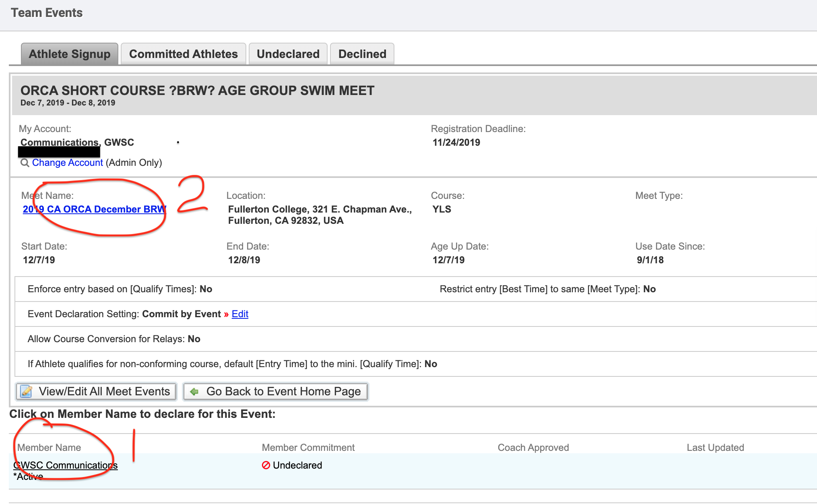The width and height of the screenshot is (817, 504).
Task: Click the Member Commitment column header
Action: pyautogui.click(x=308, y=448)
